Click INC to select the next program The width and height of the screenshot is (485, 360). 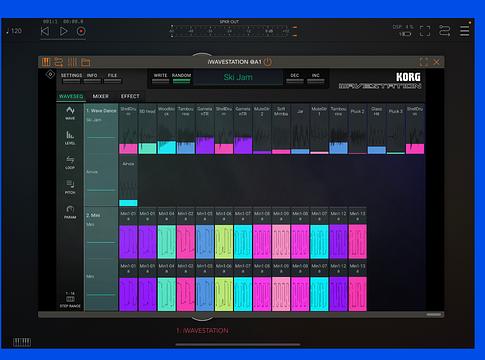click(316, 78)
